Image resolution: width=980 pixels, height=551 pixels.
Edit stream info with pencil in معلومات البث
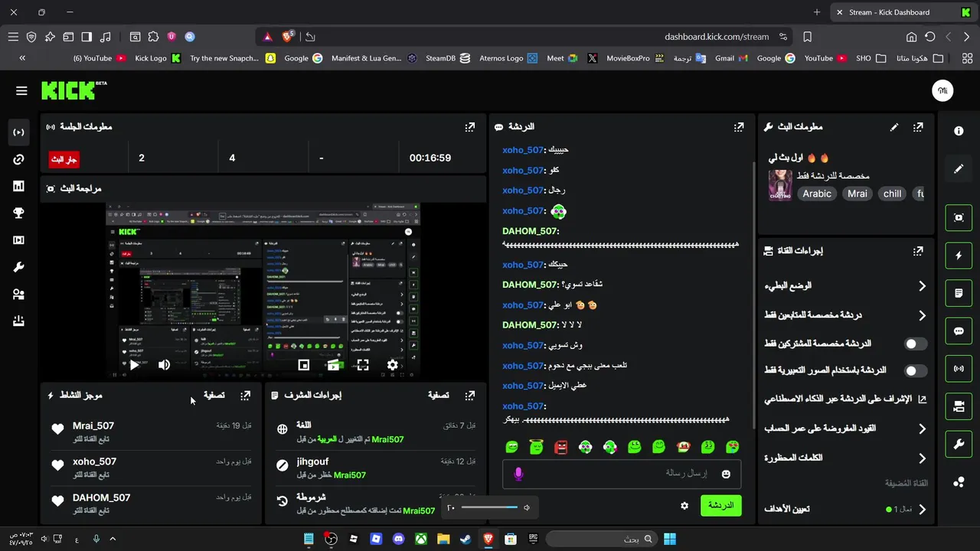pos(893,127)
